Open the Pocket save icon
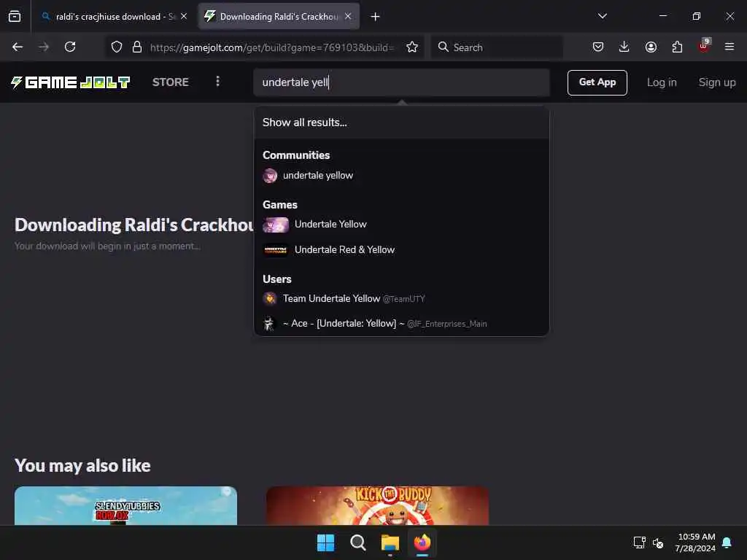747x560 pixels. point(598,47)
